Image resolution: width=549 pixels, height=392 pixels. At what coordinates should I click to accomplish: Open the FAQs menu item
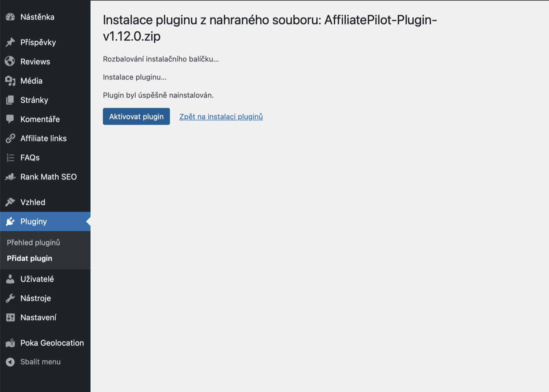[45, 158]
